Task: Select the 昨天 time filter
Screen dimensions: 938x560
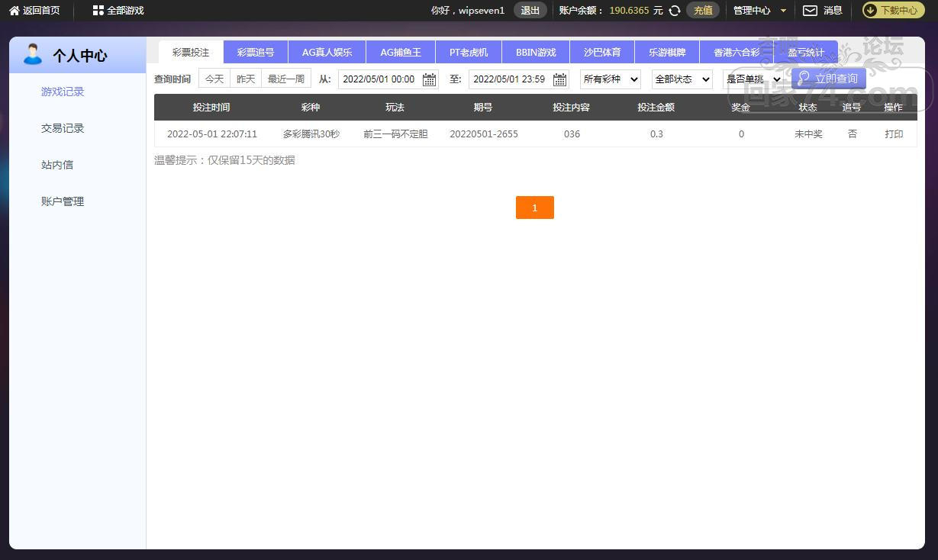Action: click(246, 79)
